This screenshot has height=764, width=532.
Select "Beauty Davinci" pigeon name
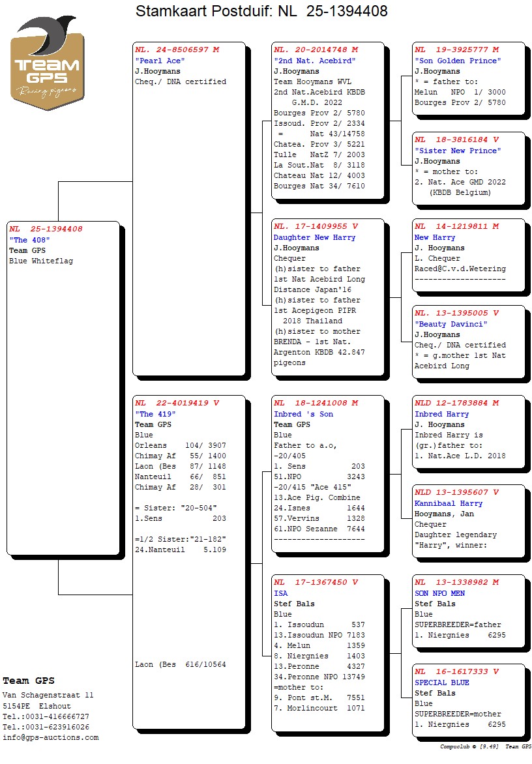[x=451, y=324]
